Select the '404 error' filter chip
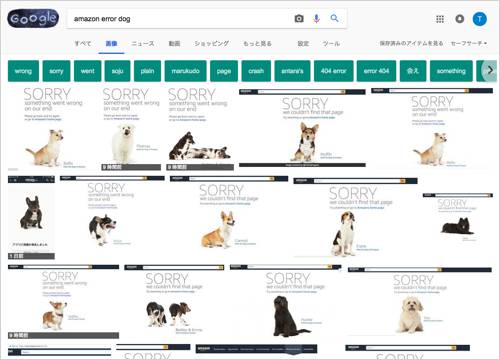This screenshot has width=500, height=360. 334,71
